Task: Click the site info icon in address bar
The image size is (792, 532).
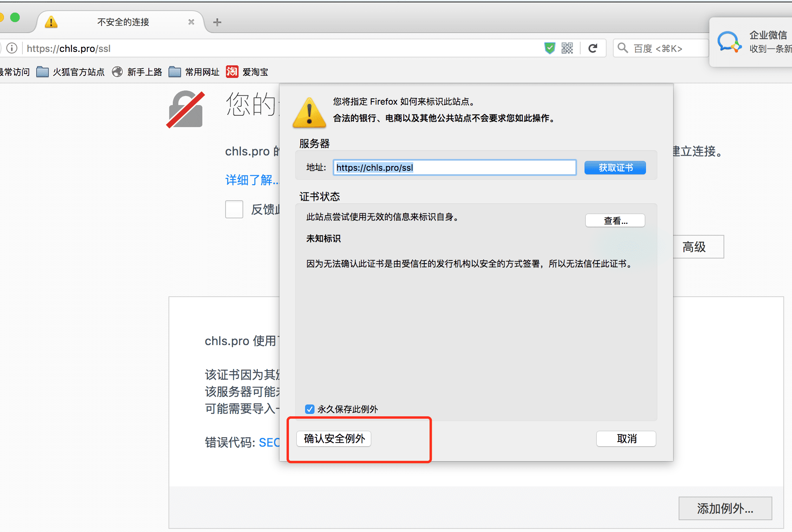Action: 12,48
